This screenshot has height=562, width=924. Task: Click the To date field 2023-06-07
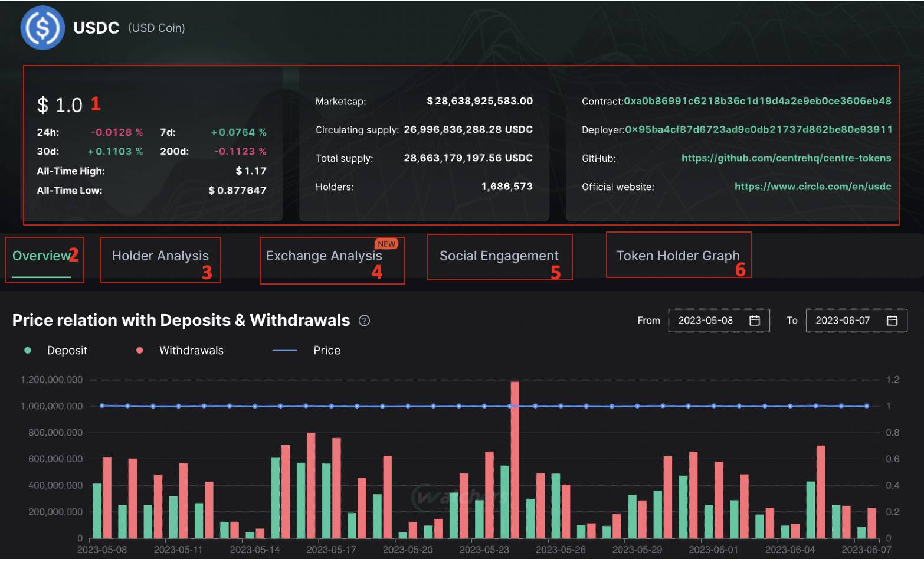coord(857,320)
